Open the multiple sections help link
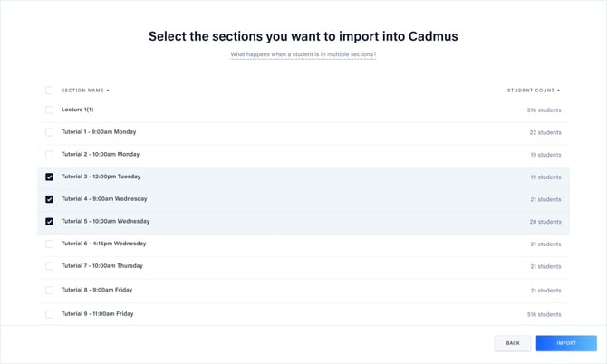This screenshot has width=607, height=364. [x=303, y=55]
